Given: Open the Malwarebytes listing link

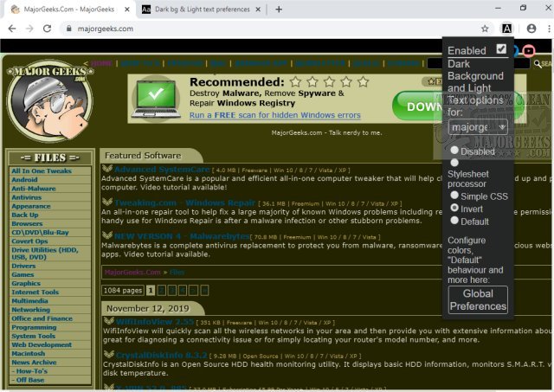Looking at the screenshot, I should tap(182, 236).
